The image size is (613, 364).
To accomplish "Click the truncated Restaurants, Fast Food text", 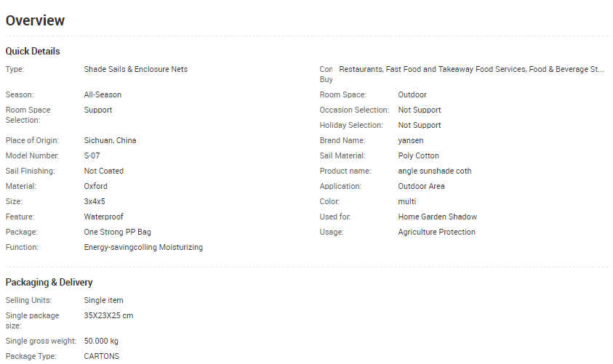I will pyautogui.click(x=471, y=70).
